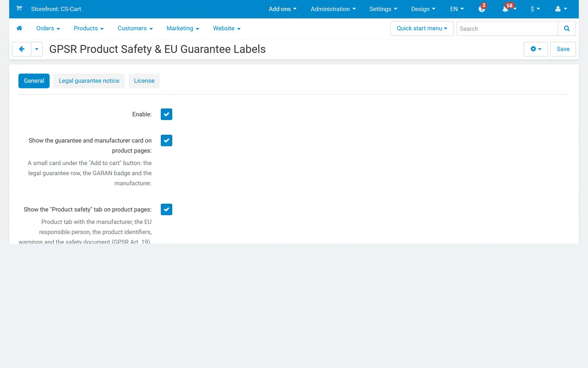Click the Storefront: CS-Cart link
The width and height of the screenshot is (588, 368).
(56, 9)
